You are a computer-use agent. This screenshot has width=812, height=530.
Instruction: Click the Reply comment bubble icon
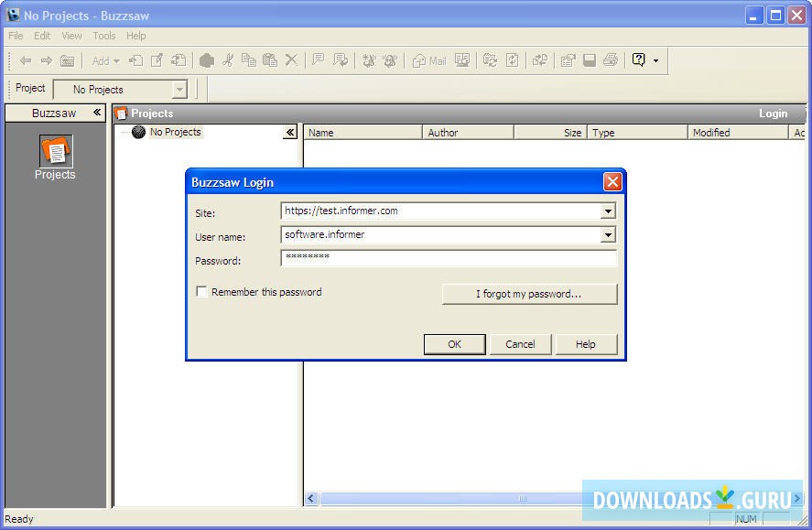[x=341, y=60]
